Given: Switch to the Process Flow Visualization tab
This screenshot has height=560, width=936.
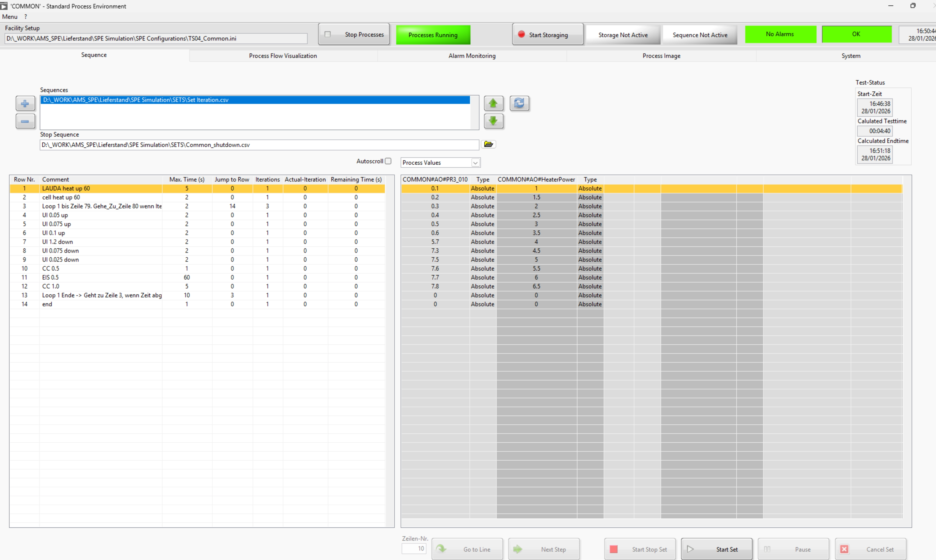Looking at the screenshot, I should pyautogui.click(x=283, y=56).
